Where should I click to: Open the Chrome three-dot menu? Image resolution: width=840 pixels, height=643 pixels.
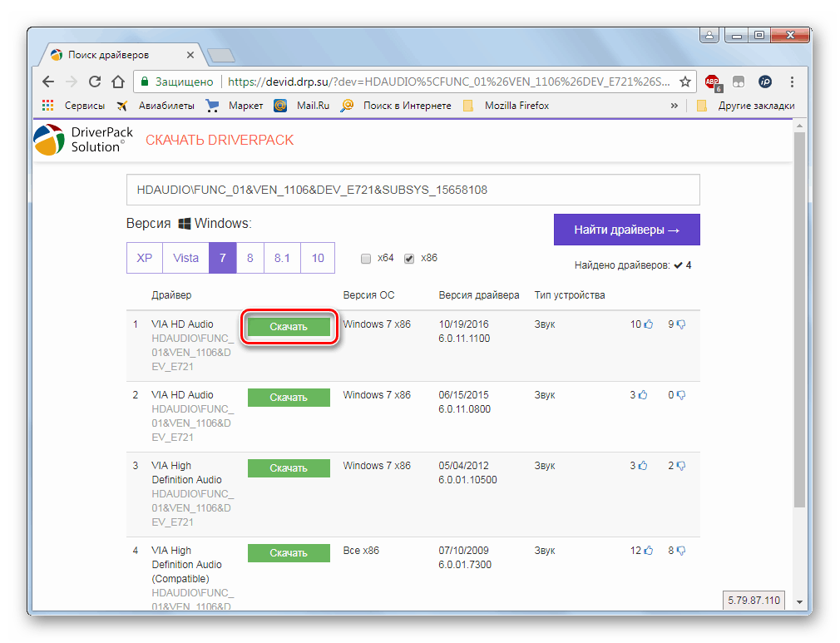tap(792, 82)
